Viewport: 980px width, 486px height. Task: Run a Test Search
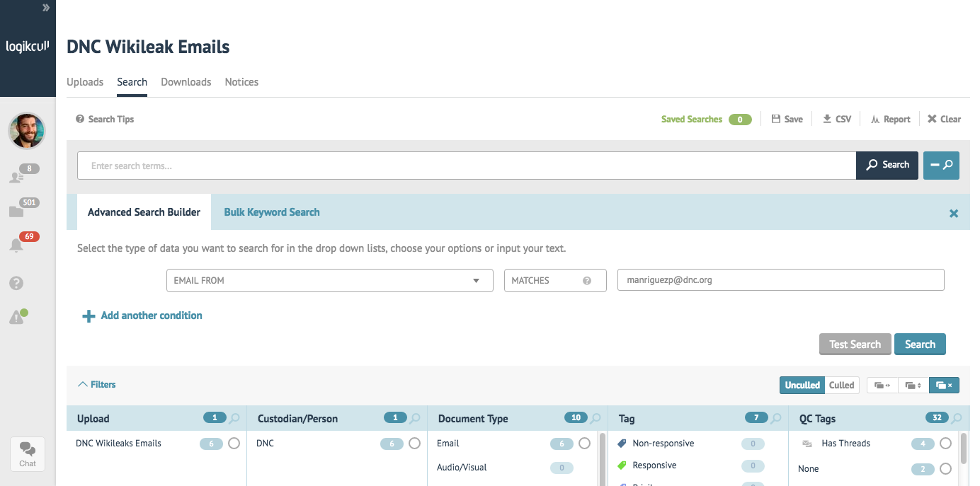(x=855, y=344)
